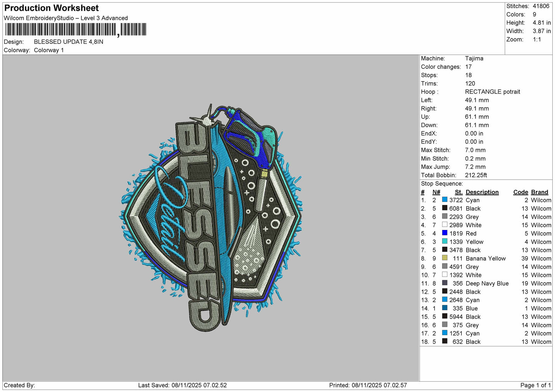
Task: Click the Grey swatch in stop 16
Action: [444, 325]
